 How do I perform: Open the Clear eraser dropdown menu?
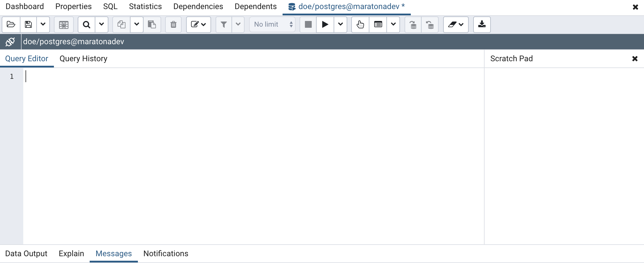pyautogui.click(x=456, y=25)
